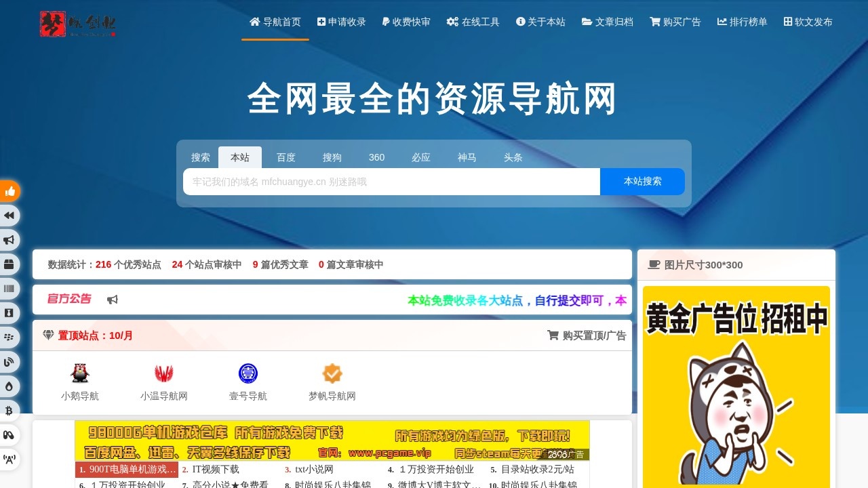
Task: Open ranked link IT视频下载
Action: coord(216,469)
